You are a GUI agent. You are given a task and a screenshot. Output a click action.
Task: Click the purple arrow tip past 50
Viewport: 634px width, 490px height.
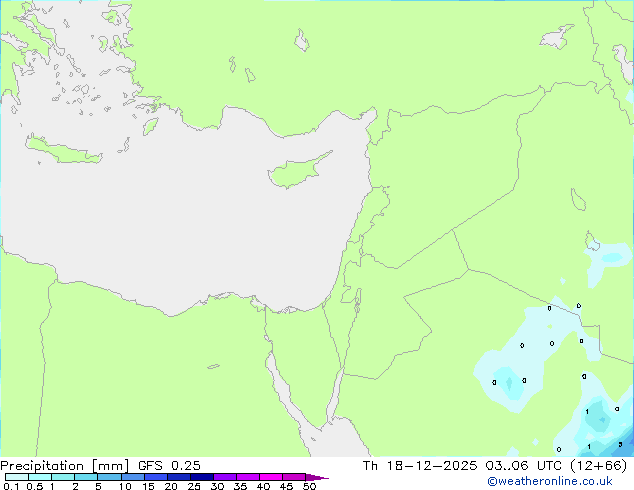click(x=317, y=477)
